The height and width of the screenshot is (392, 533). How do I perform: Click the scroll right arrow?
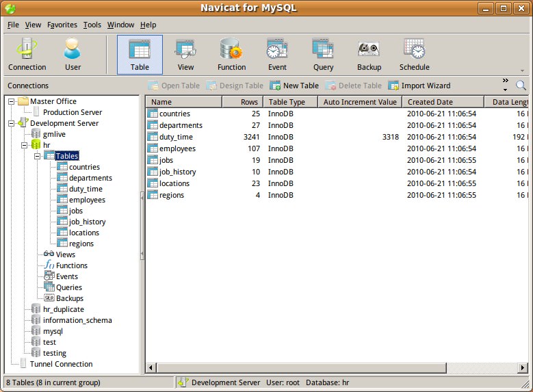click(523, 367)
